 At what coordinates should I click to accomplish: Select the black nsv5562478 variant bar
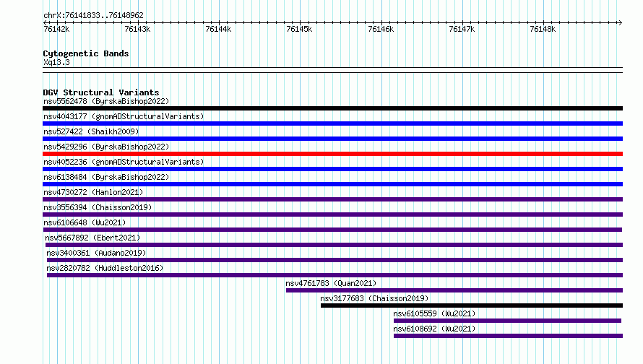(x=332, y=108)
